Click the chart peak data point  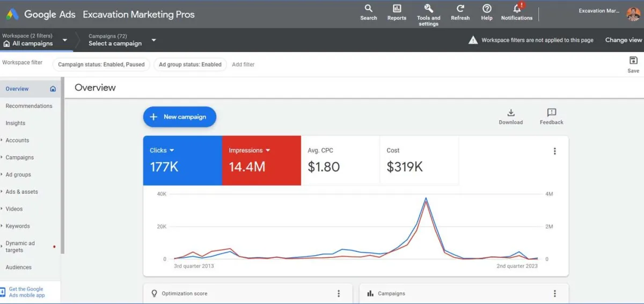[426, 198]
